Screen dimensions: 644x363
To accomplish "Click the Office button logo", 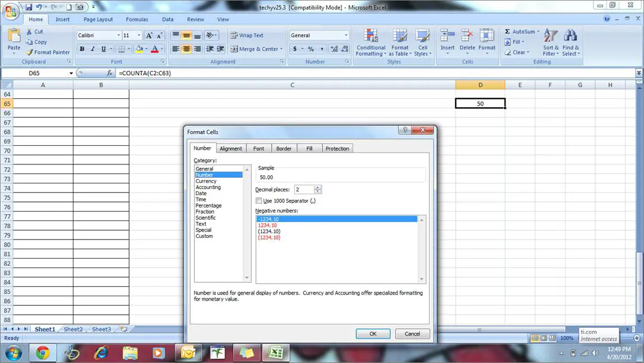I will point(11,11).
